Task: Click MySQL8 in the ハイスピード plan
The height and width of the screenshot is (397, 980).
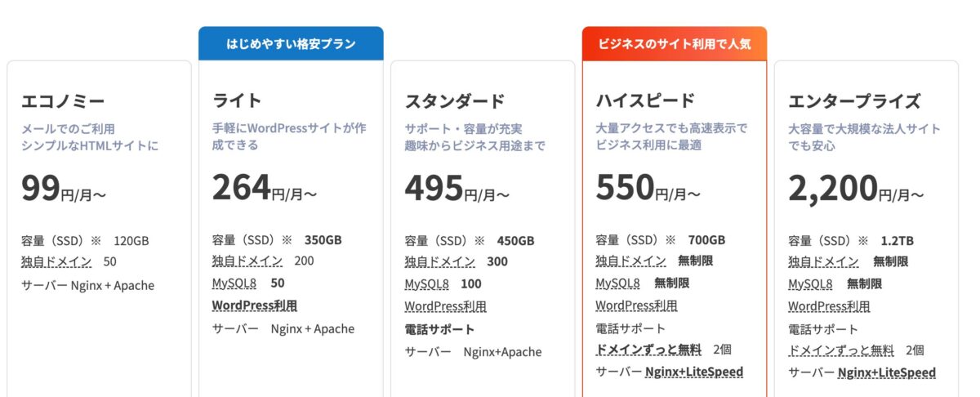Action: tap(617, 283)
